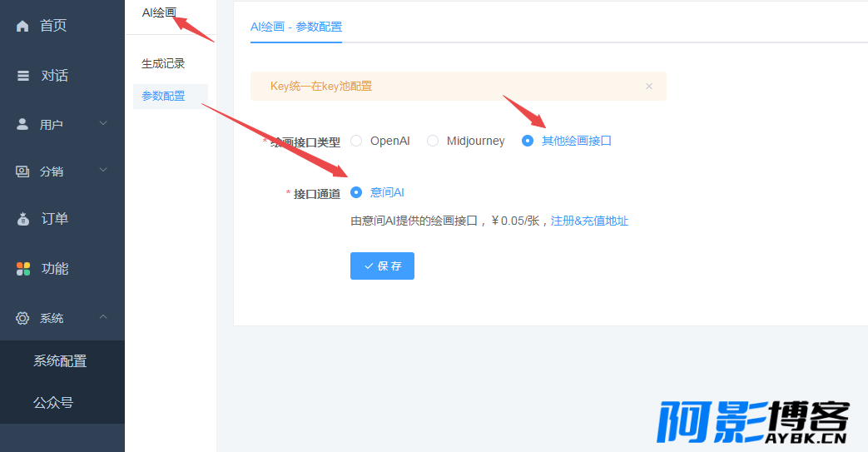Expand the 用户 menu chevron
The image size is (868, 452).
point(103,123)
